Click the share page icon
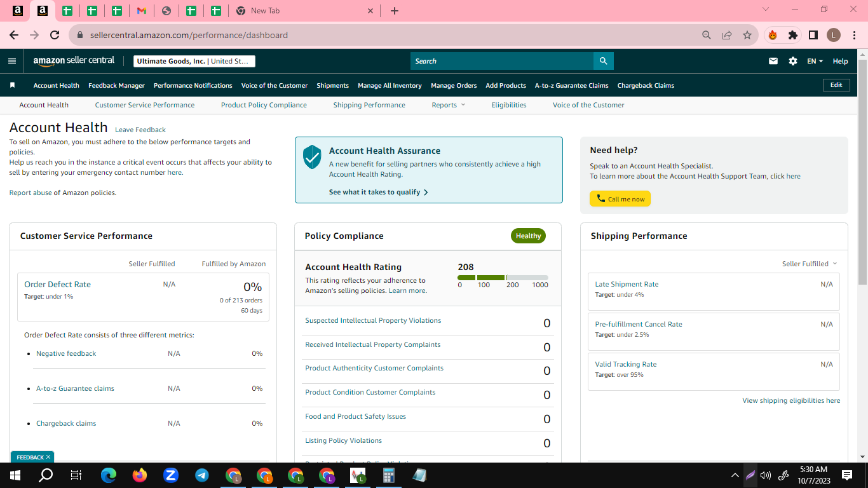Image resolution: width=868 pixels, height=488 pixels. pyautogui.click(x=727, y=35)
